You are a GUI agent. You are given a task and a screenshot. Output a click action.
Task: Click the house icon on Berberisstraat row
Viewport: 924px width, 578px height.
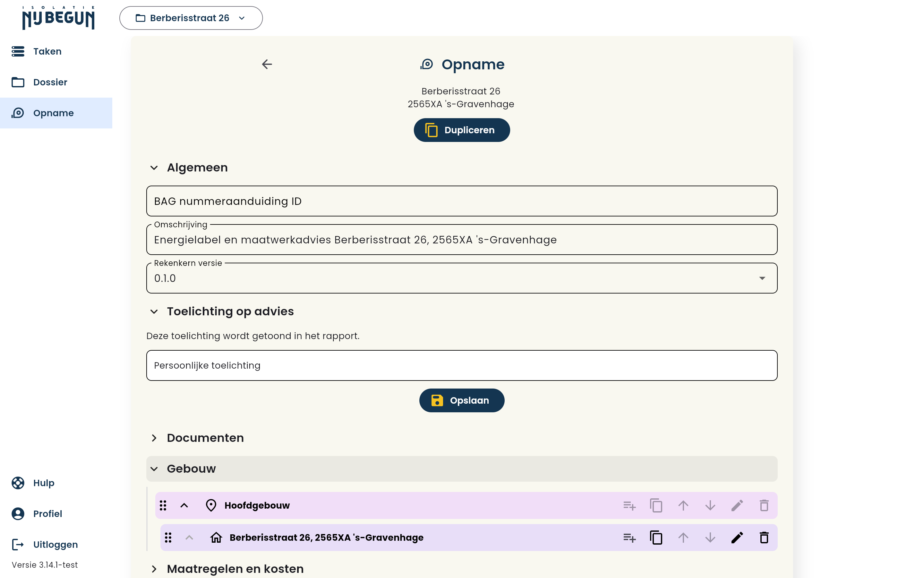[216, 538]
